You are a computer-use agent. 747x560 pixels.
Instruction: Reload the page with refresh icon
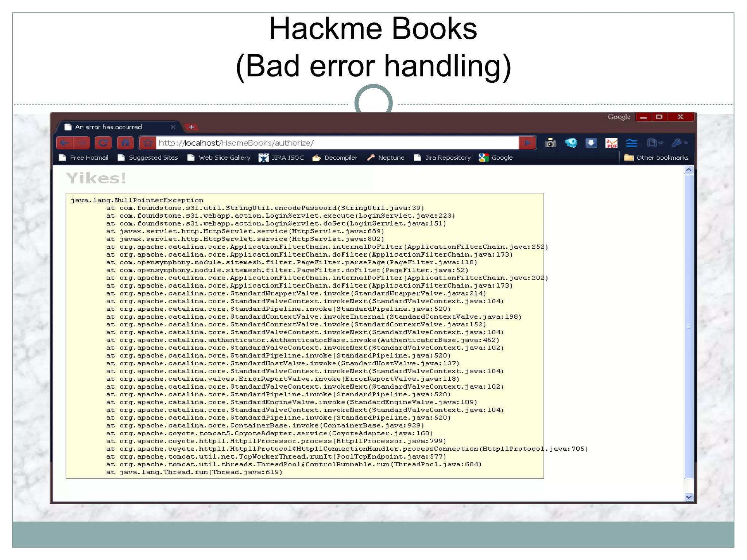click(103, 143)
